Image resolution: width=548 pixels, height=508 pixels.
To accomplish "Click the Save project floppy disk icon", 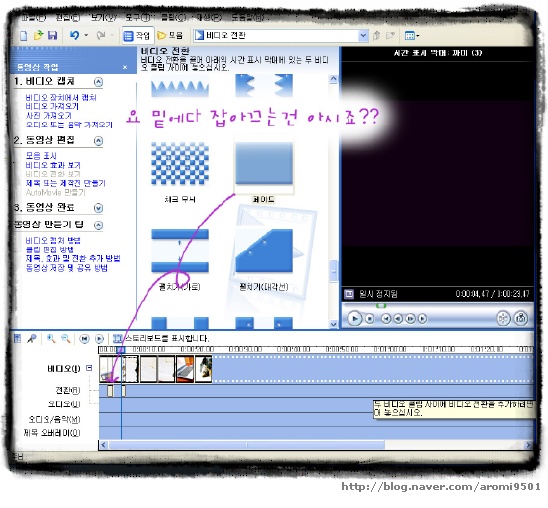I will (x=52, y=35).
